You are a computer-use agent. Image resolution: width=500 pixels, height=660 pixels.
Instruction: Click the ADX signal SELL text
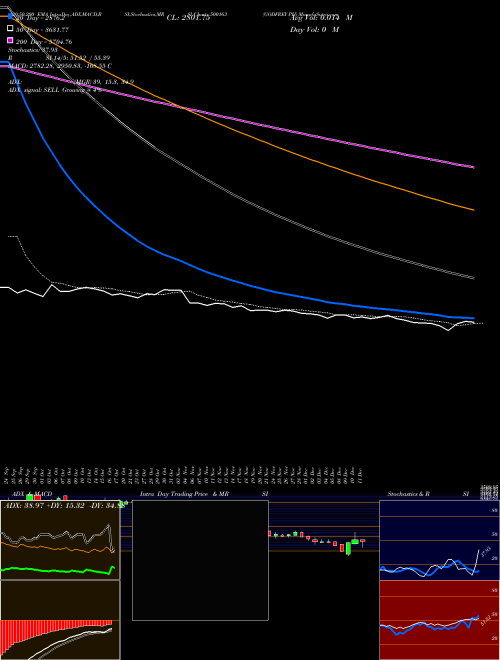54,90
